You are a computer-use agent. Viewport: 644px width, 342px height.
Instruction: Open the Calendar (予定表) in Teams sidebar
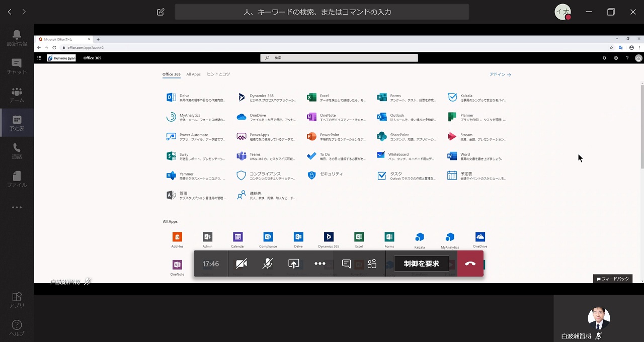click(x=17, y=123)
